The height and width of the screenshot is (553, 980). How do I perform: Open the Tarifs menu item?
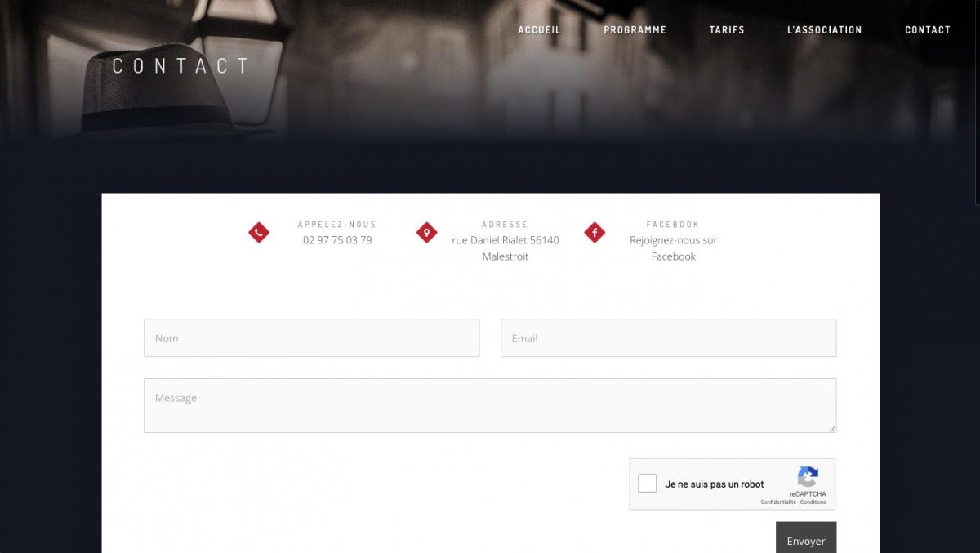(727, 29)
